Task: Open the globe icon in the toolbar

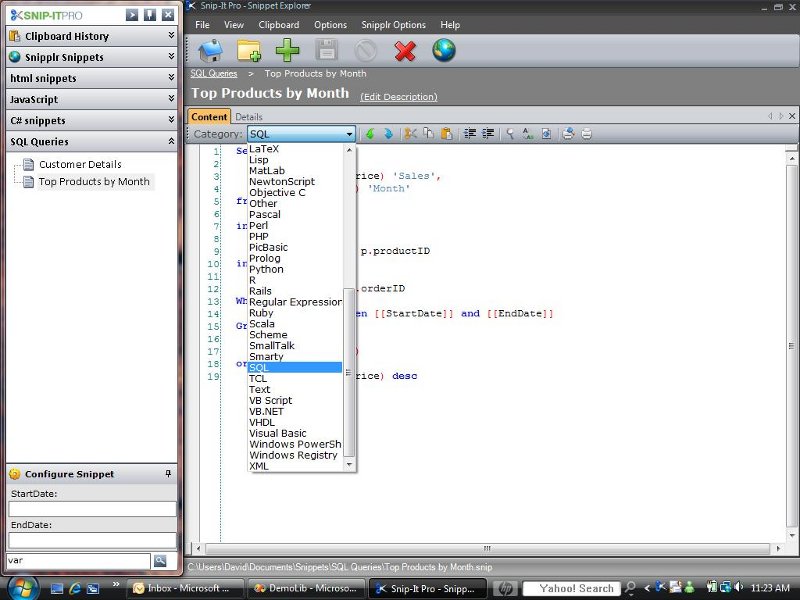Action: point(444,50)
